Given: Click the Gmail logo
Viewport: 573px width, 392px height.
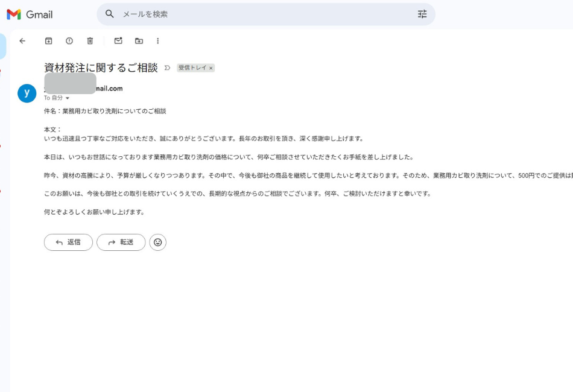Looking at the screenshot, I should point(30,14).
